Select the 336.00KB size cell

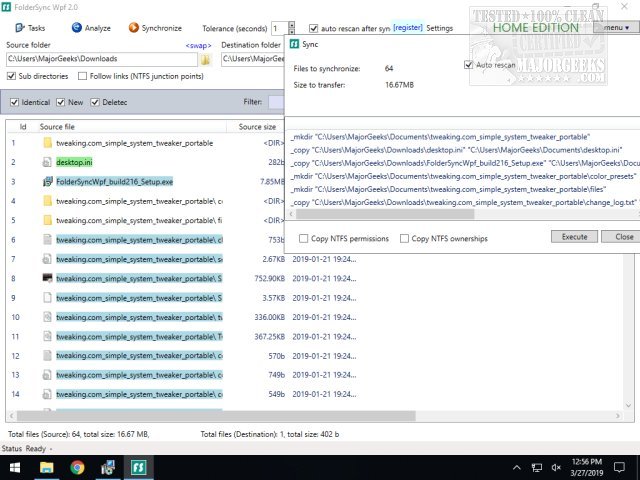point(269,317)
